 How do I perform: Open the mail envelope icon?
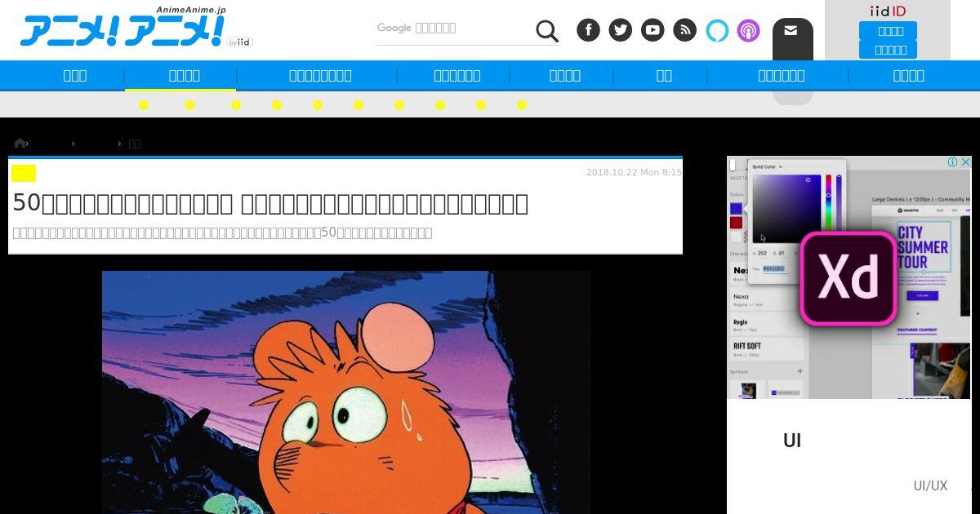pyautogui.click(x=791, y=30)
